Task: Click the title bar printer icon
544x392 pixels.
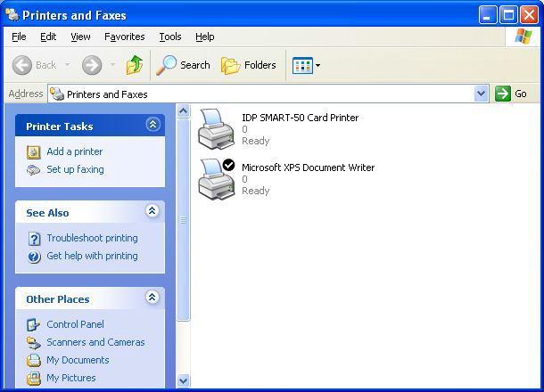Action: (x=12, y=15)
